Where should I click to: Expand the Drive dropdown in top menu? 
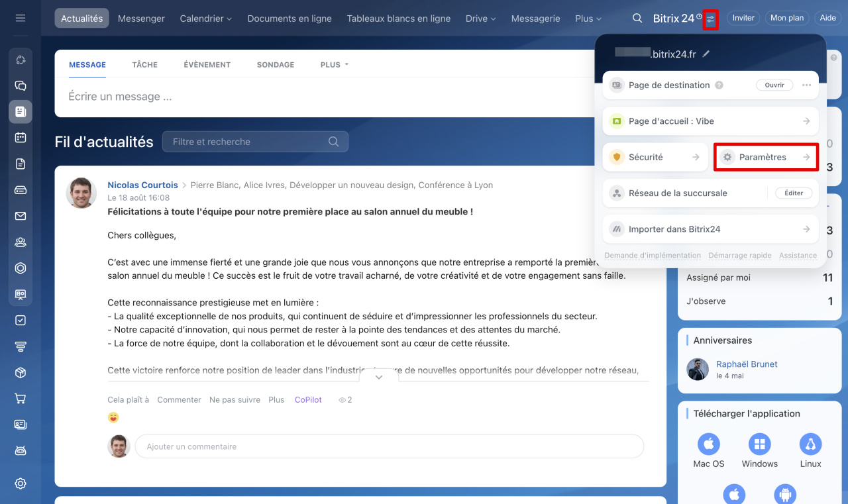tap(480, 19)
